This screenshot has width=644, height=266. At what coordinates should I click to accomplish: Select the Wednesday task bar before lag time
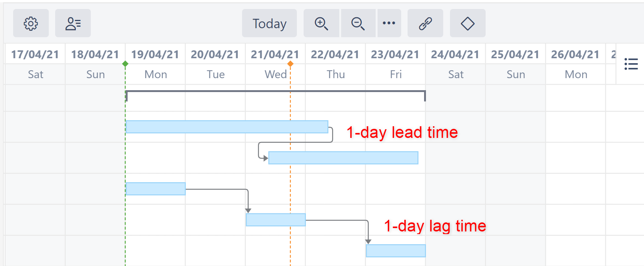(x=275, y=220)
